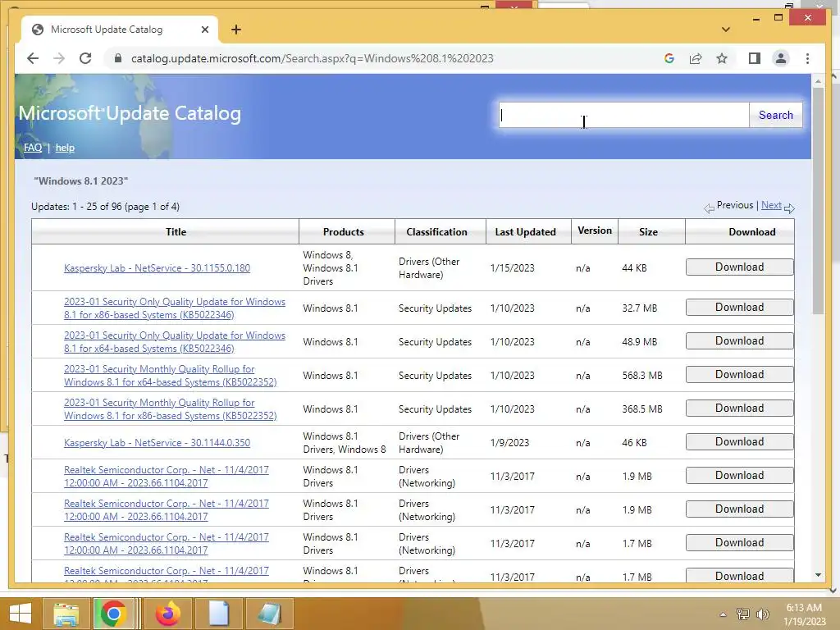Viewport: 840px width, 630px height.
Task: Click the previous-page arrow icon
Action: tap(709, 208)
